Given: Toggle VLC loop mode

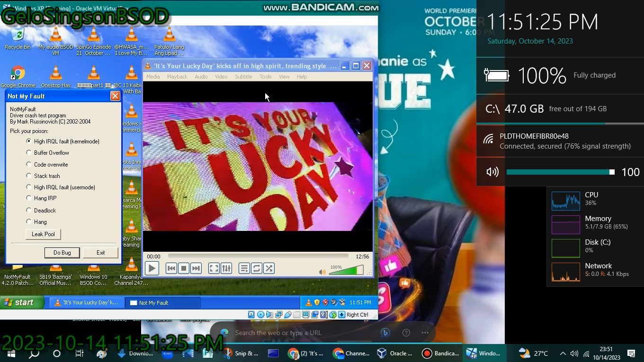Looking at the screenshot, I should pyautogui.click(x=257, y=268).
